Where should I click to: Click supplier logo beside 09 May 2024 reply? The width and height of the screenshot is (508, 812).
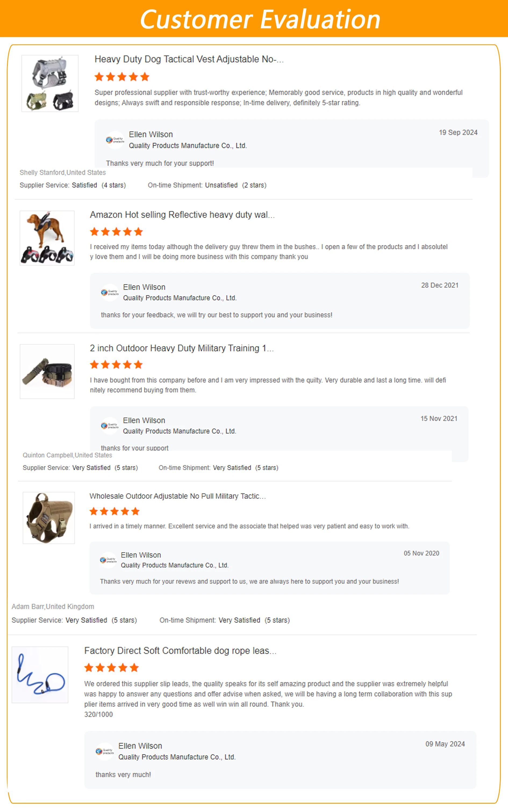(105, 751)
